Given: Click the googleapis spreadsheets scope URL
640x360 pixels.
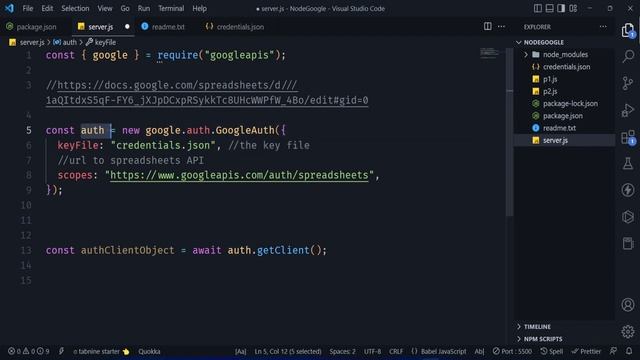Looking at the screenshot, I should click(239, 175).
